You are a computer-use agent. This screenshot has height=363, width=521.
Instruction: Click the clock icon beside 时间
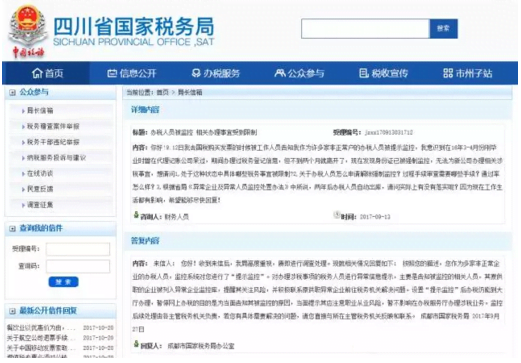pyautogui.click(x=337, y=215)
